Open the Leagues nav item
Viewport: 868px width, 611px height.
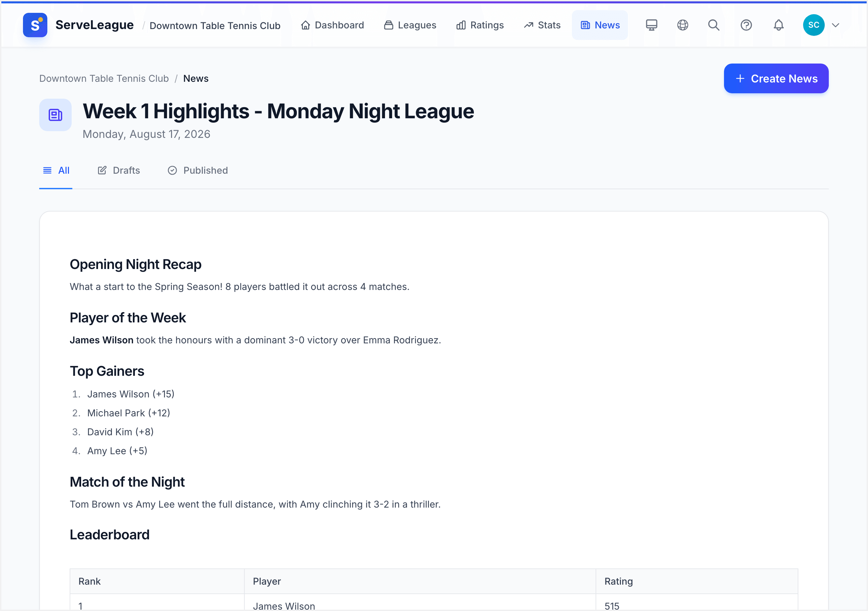pos(410,25)
